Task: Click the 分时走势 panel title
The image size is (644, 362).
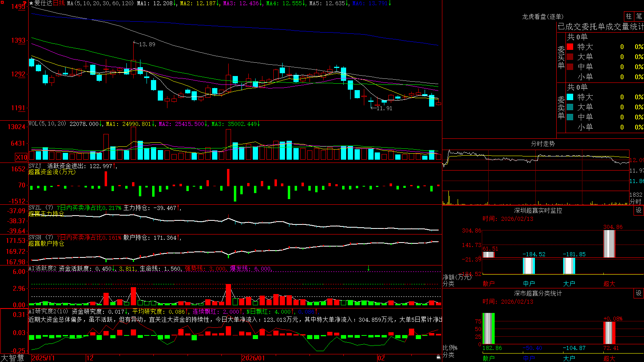Action: [543, 144]
